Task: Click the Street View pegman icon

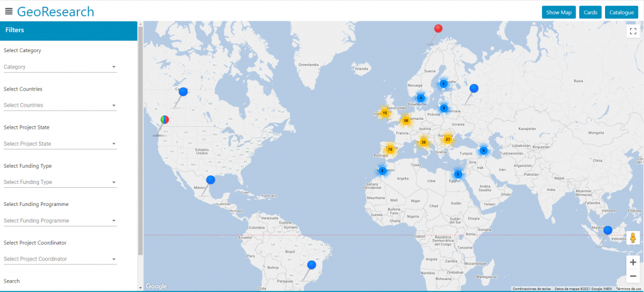Action: tap(633, 238)
